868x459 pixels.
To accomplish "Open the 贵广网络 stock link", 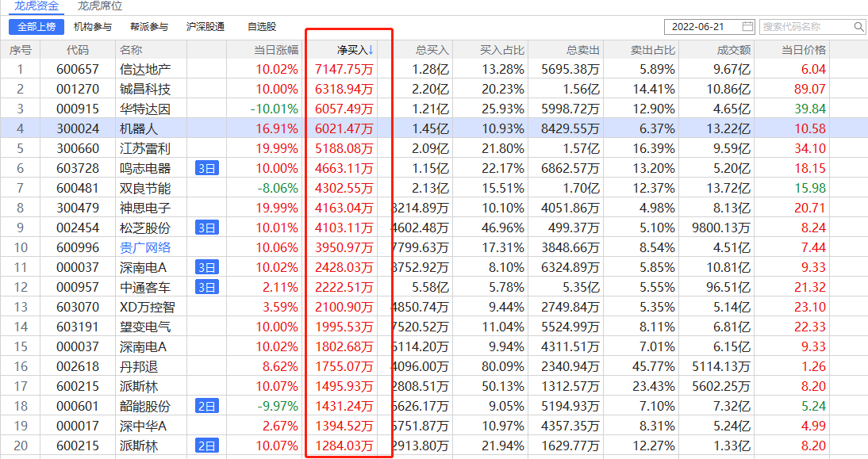I will tap(145, 248).
